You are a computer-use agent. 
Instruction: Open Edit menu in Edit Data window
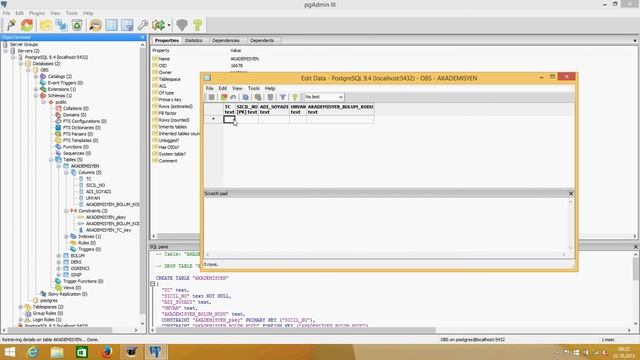[222, 88]
